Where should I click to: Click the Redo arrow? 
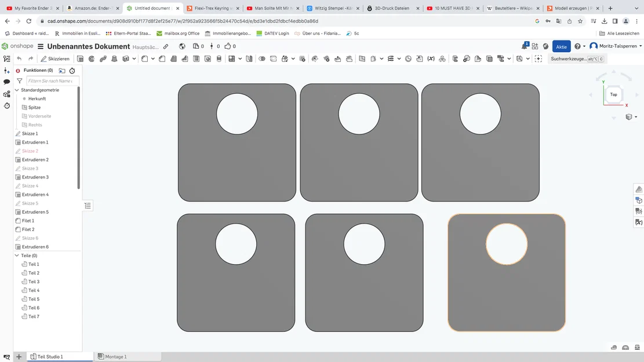pyautogui.click(x=31, y=58)
